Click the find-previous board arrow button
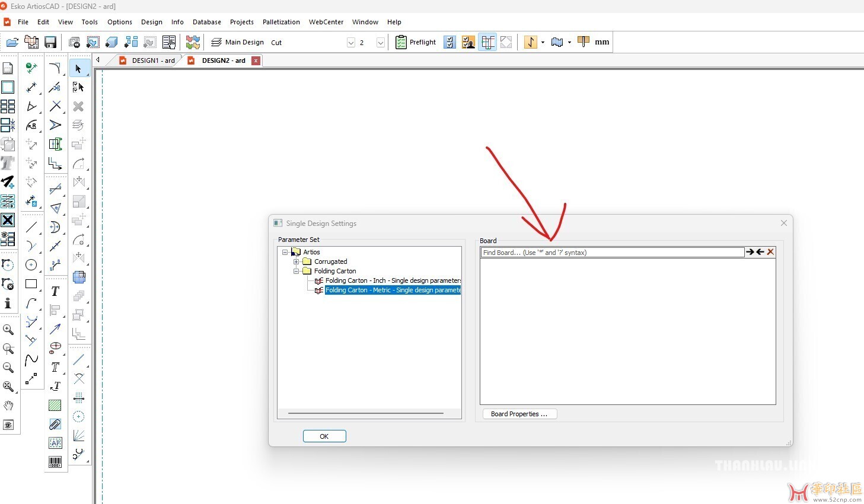 pyautogui.click(x=760, y=252)
